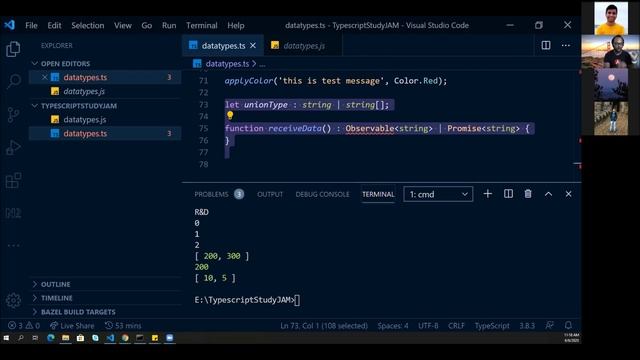The image size is (640, 360).
Task: Open the 1: cmd terminal selector dropdown
Action: (438, 194)
